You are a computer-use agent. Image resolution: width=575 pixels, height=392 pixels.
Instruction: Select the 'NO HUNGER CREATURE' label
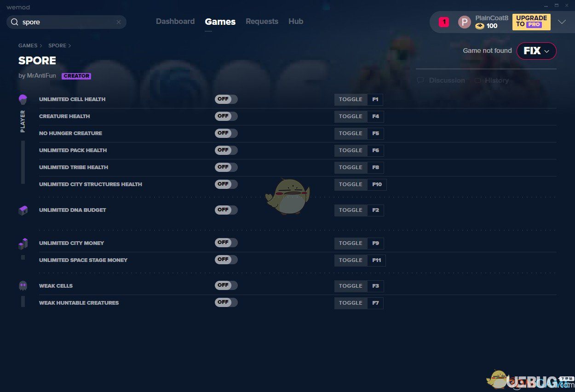coord(70,133)
